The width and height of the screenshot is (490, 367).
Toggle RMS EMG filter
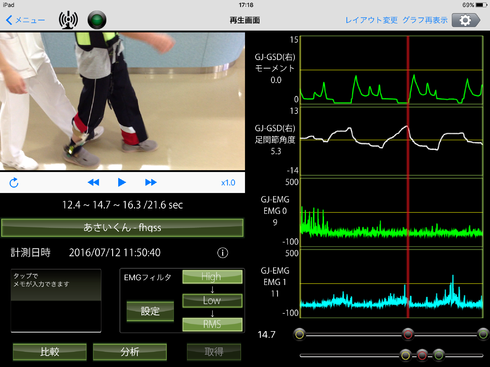click(212, 324)
